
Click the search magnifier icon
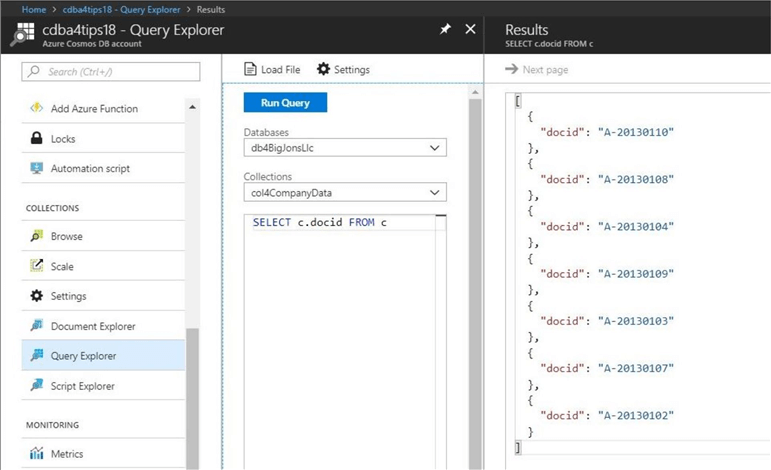33,72
